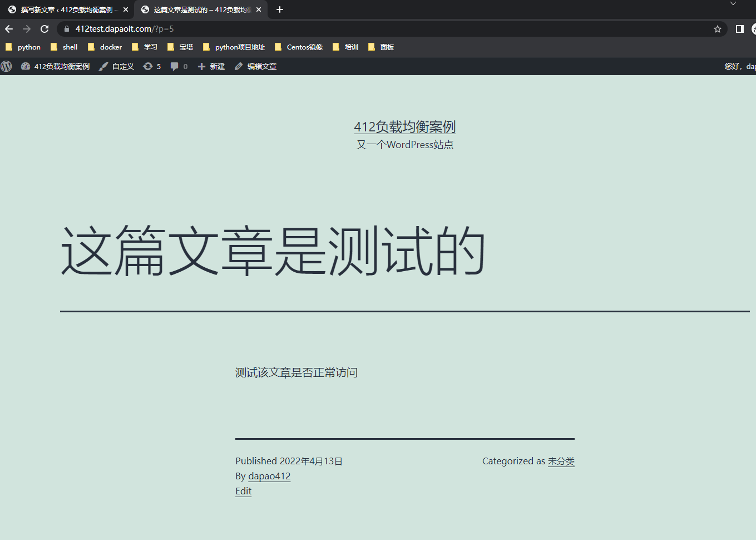Image resolution: width=756 pixels, height=540 pixels.
Task: Open a new tab with plus button
Action: (x=280, y=9)
